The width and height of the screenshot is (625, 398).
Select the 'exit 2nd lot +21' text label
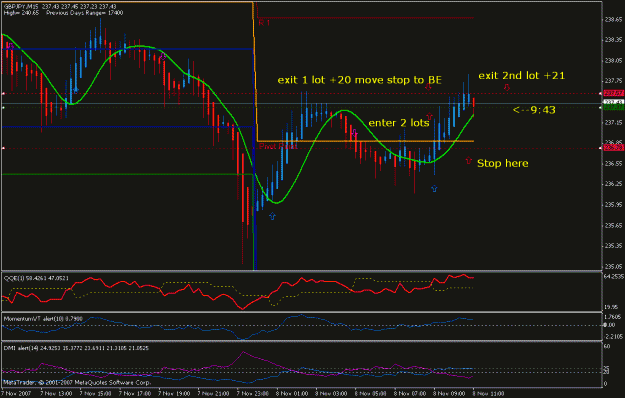click(521, 76)
